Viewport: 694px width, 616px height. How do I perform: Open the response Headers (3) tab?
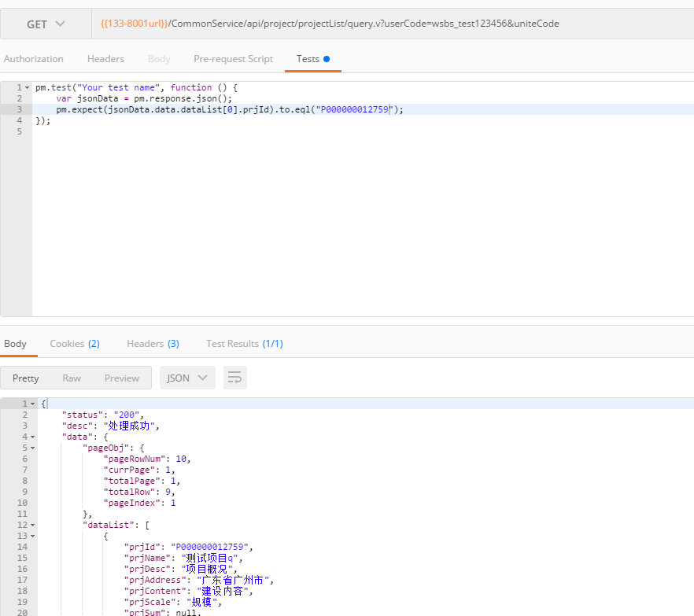click(x=153, y=343)
